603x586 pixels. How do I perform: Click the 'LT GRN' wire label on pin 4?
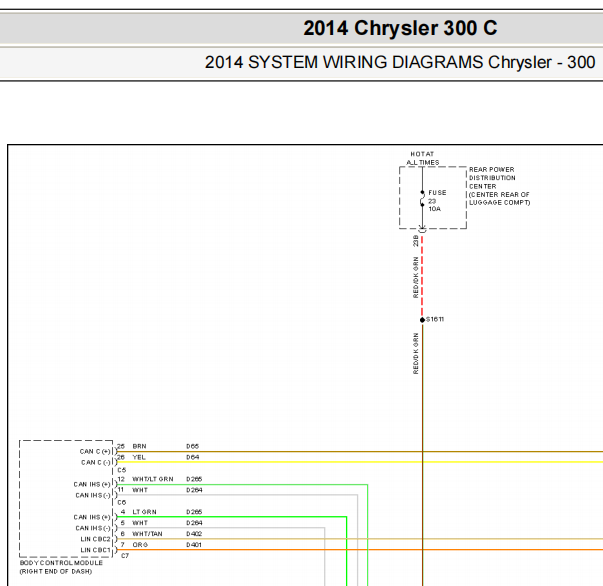pyautogui.click(x=144, y=512)
